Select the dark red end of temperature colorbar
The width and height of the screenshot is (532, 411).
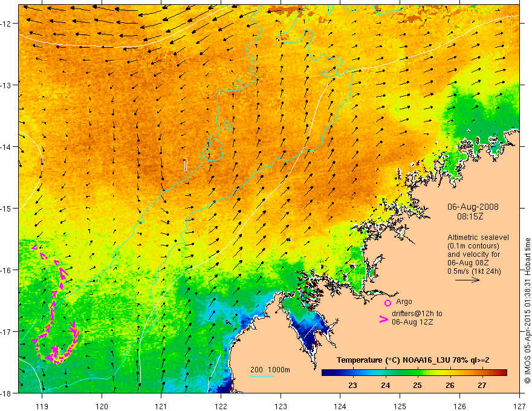pyautogui.click(x=503, y=373)
